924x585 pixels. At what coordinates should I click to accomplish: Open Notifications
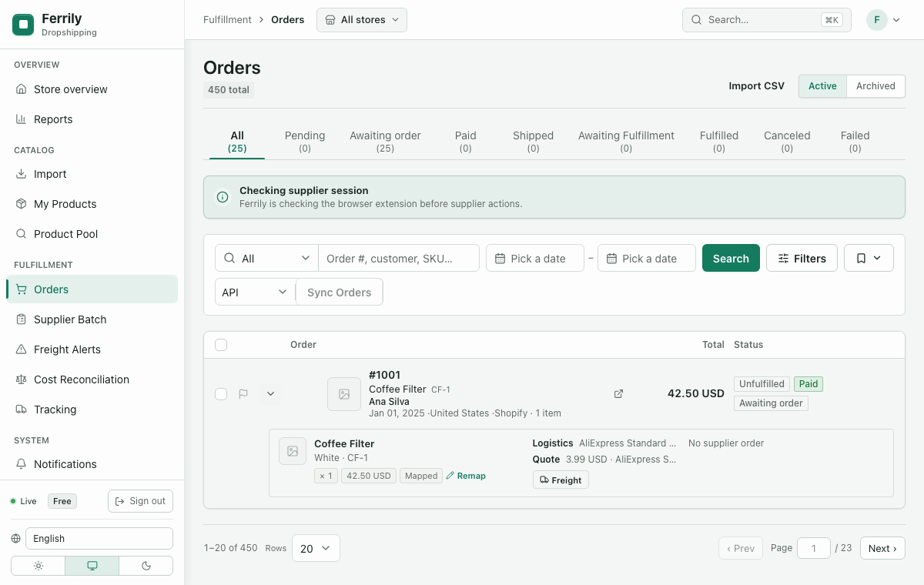[x=92, y=464]
